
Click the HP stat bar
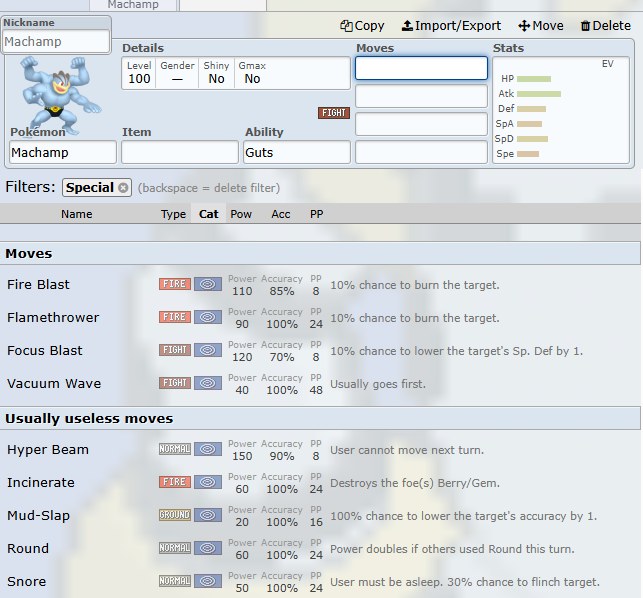pyautogui.click(x=534, y=79)
